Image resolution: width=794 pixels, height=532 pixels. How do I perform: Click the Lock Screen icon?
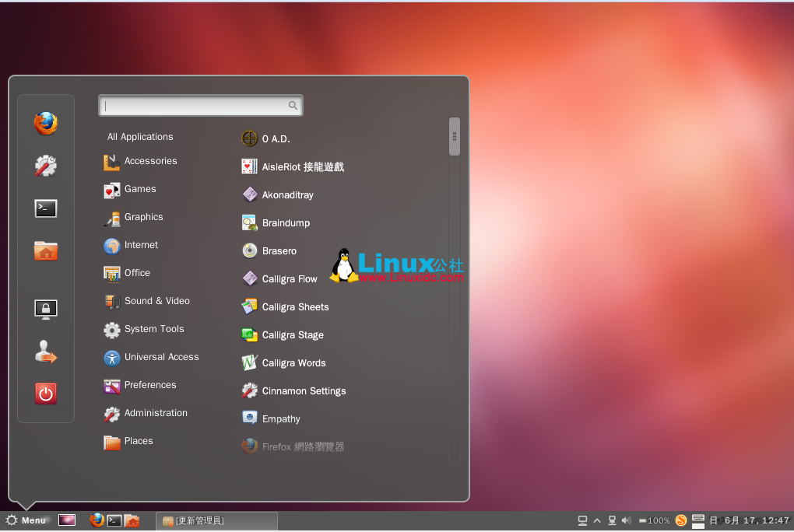click(x=46, y=310)
